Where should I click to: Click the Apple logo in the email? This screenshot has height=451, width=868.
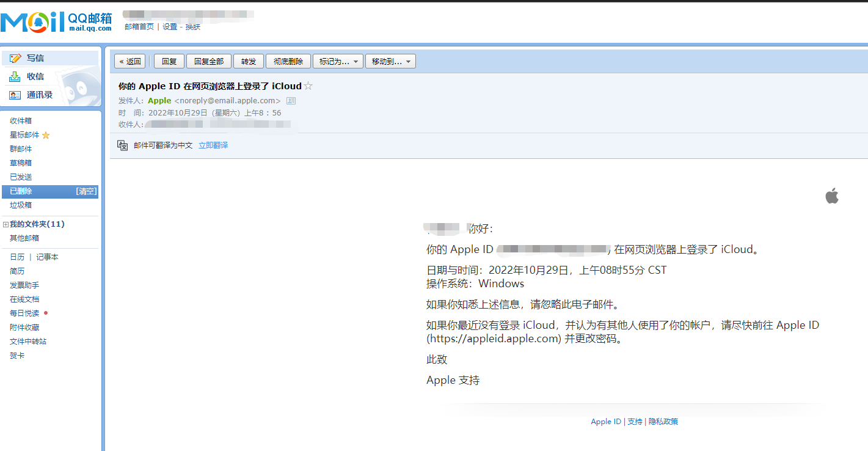(832, 196)
